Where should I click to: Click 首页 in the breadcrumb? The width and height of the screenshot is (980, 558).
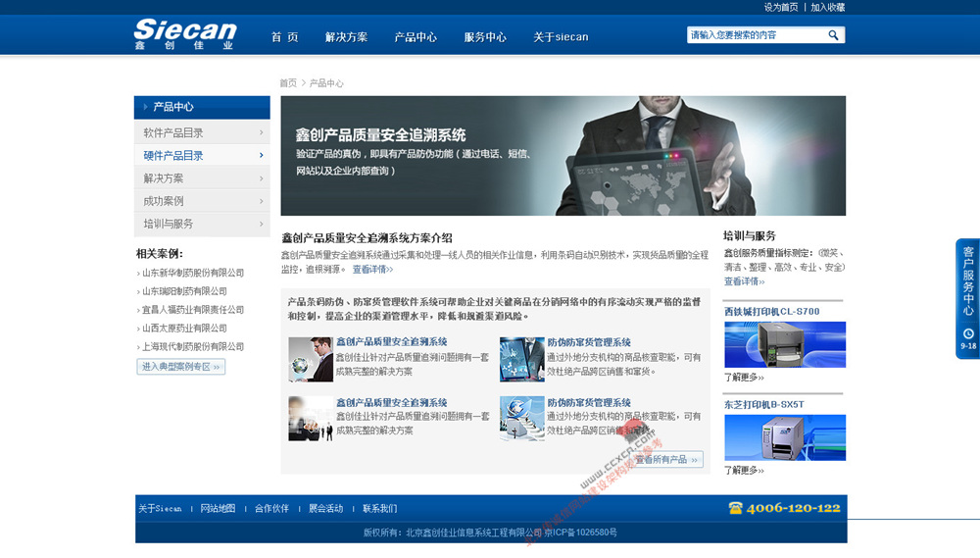pos(288,83)
